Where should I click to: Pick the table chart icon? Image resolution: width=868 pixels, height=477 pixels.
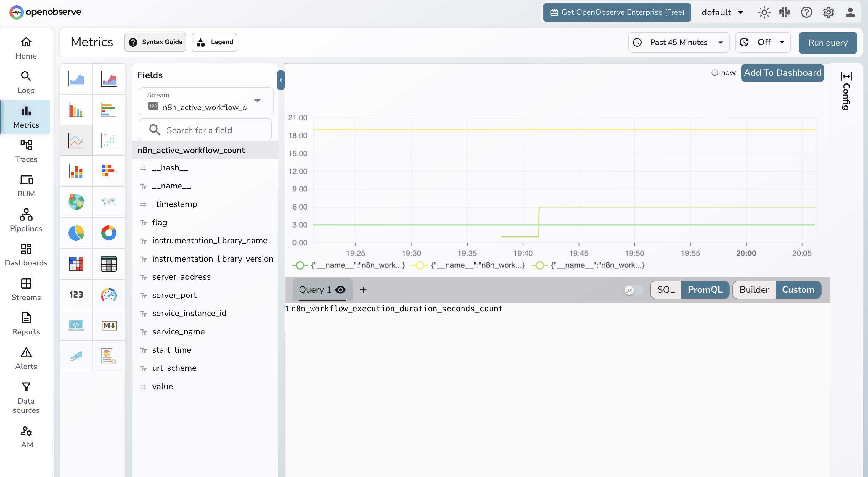click(x=108, y=264)
